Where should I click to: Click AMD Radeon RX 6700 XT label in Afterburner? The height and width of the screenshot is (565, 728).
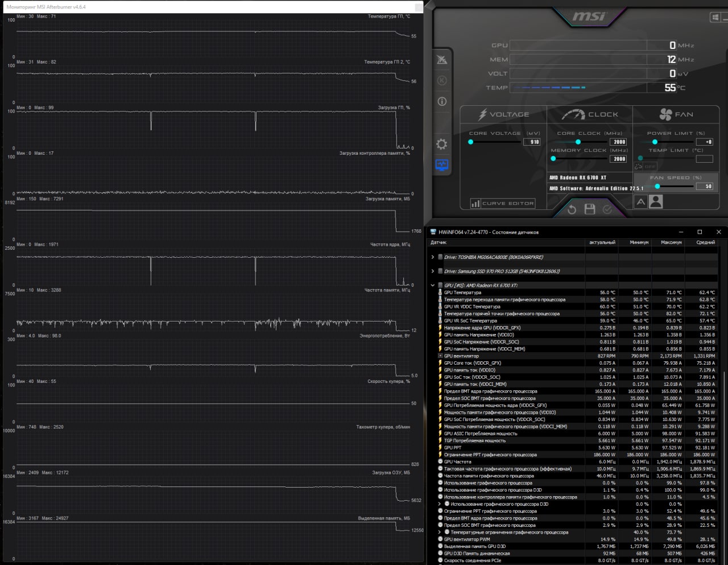(578, 178)
